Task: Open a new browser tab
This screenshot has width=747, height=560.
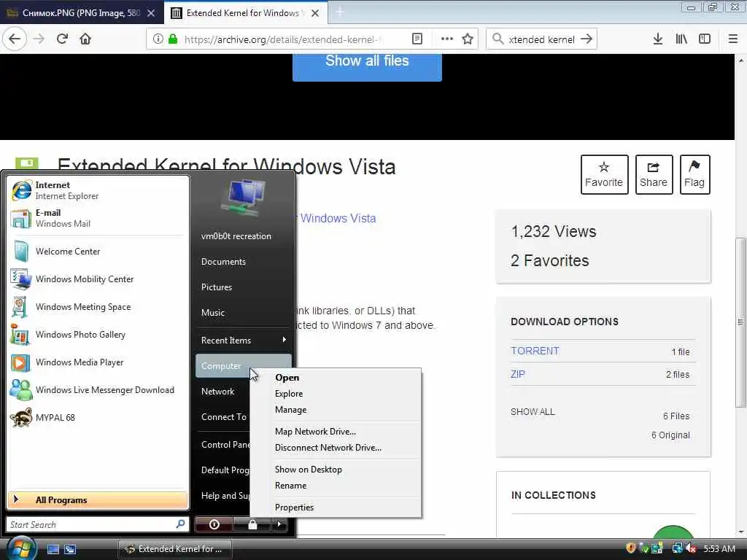Action: click(x=339, y=12)
